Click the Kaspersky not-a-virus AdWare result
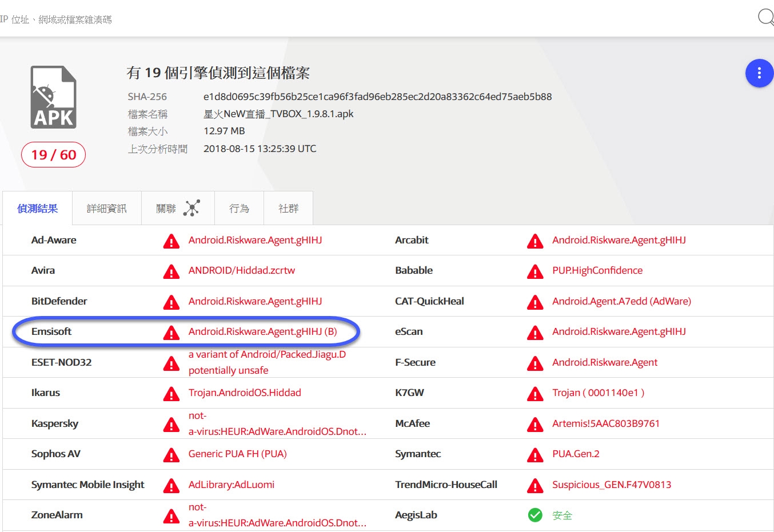Viewport: 774px width, 532px height. click(x=277, y=423)
